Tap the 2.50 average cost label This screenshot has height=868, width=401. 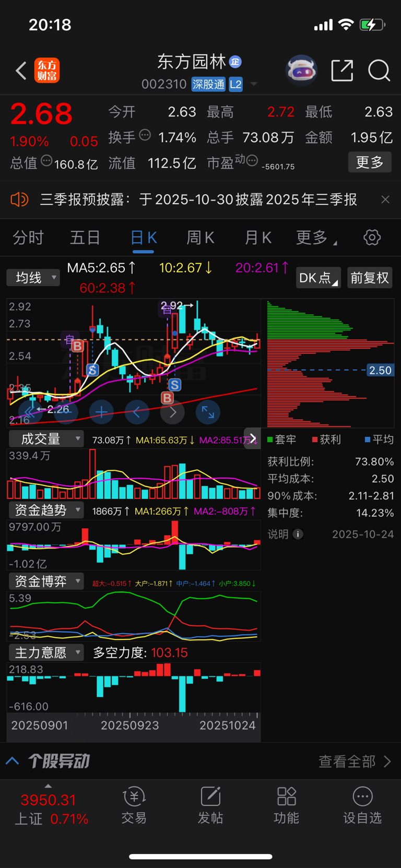pyautogui.click(x=380, y=370)
